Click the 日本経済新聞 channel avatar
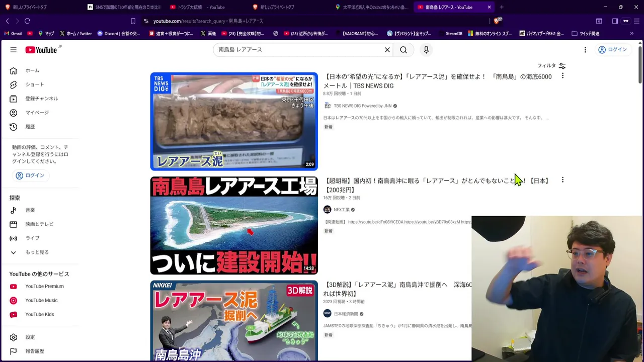 [x=328, y=314]
